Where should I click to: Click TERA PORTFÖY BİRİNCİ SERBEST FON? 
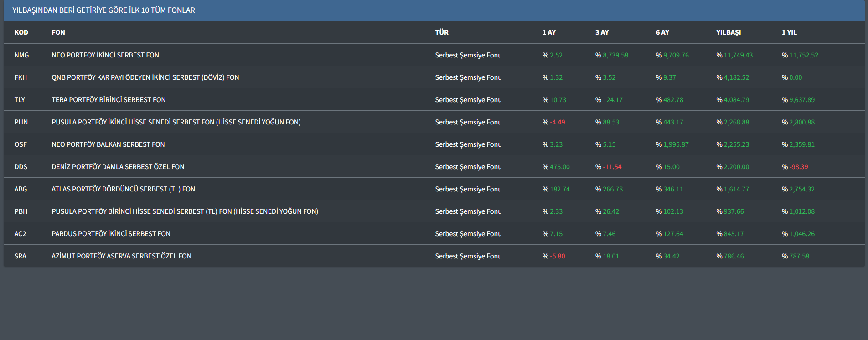(108, 100)
